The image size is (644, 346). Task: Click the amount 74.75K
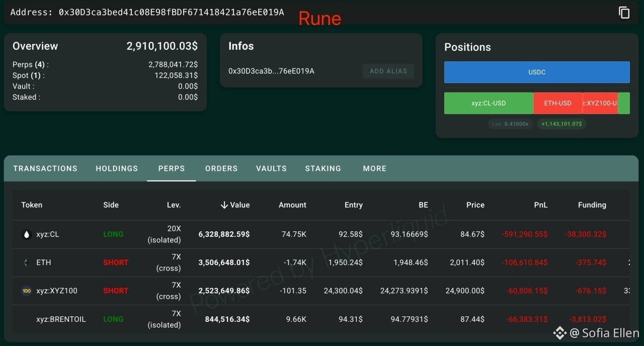(294, 234)
